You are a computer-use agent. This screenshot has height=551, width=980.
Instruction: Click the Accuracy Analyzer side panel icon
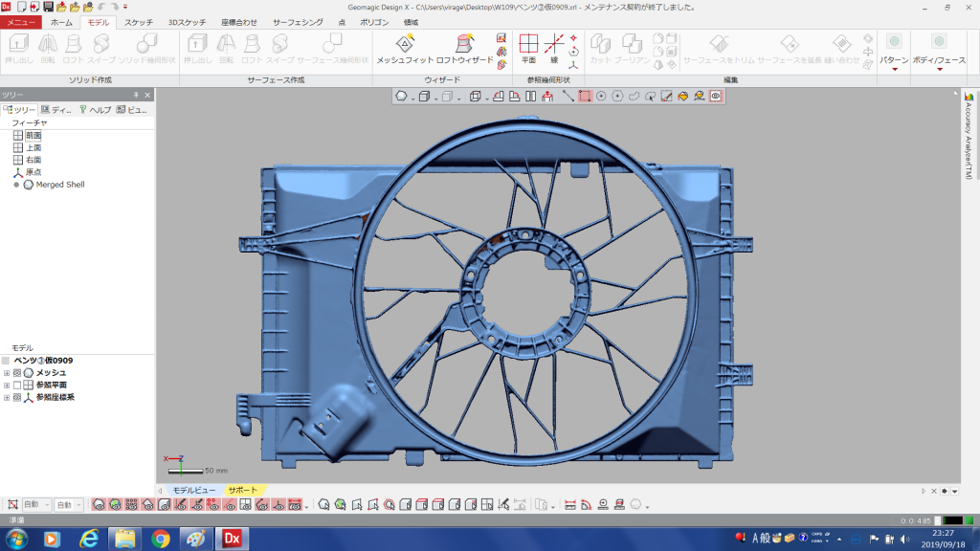pyautogui.click(x=969, y=97)
